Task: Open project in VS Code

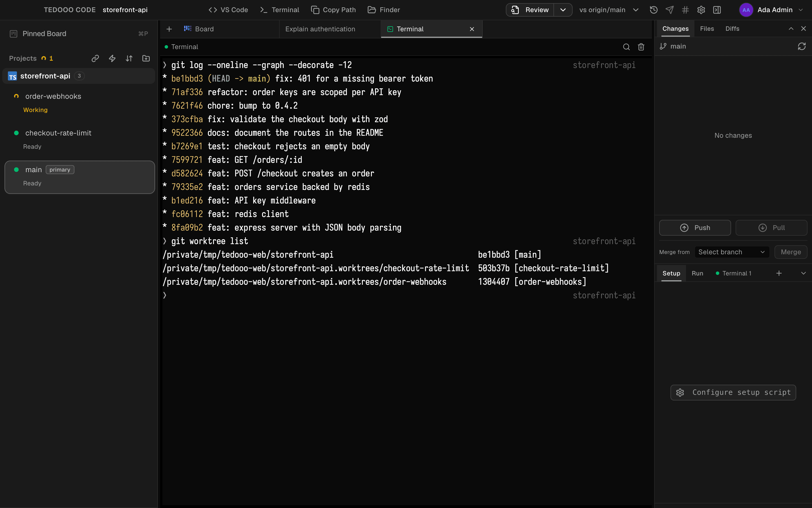Action: tap(228, 10)
